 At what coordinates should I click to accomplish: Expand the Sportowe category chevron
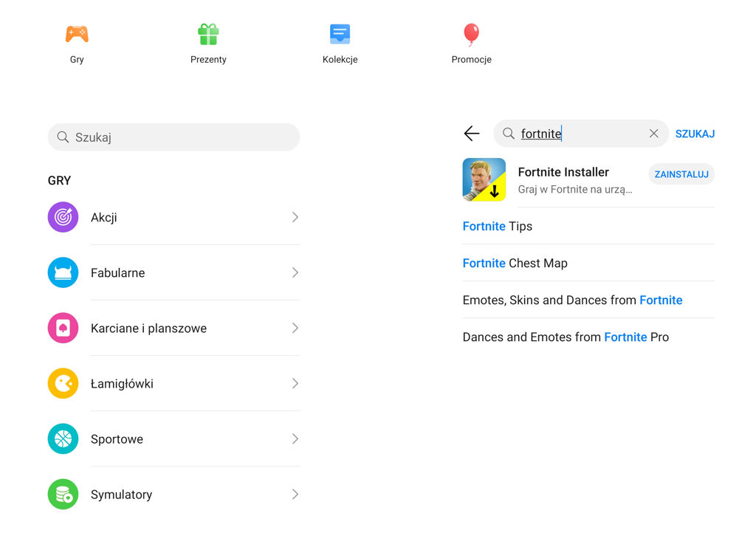[295, 438]
